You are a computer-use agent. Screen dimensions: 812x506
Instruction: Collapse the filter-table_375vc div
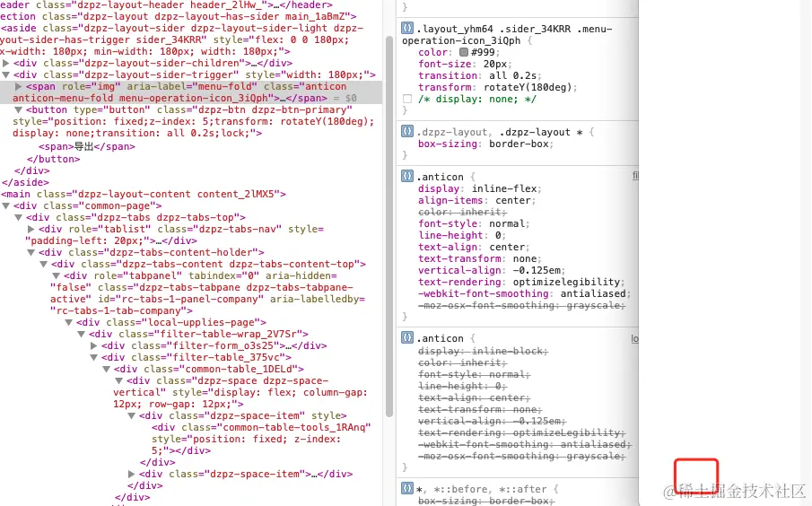(x=94, y=357)
